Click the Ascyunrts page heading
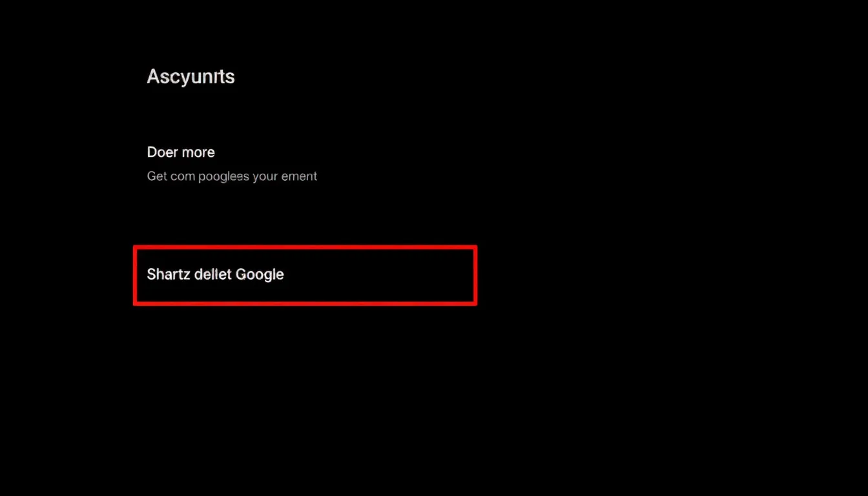 click(x=191, y=76)
